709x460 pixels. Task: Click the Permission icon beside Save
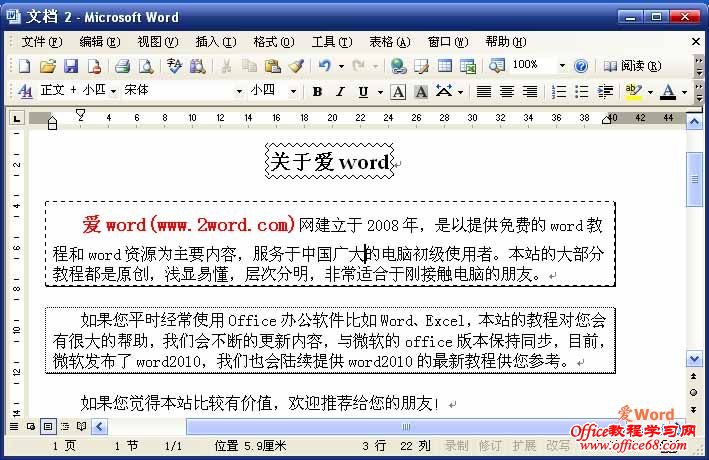(x=94, y=66)
